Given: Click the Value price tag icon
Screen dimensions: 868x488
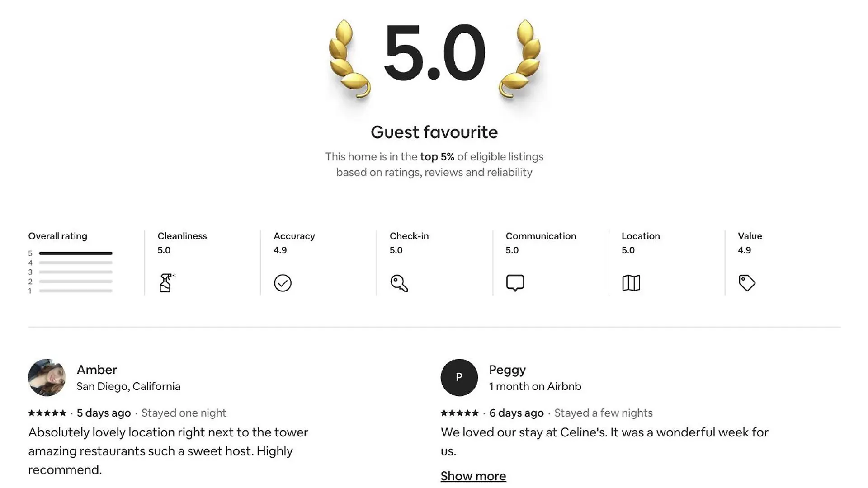Looking at the screenshot, I should coord(747,283).
